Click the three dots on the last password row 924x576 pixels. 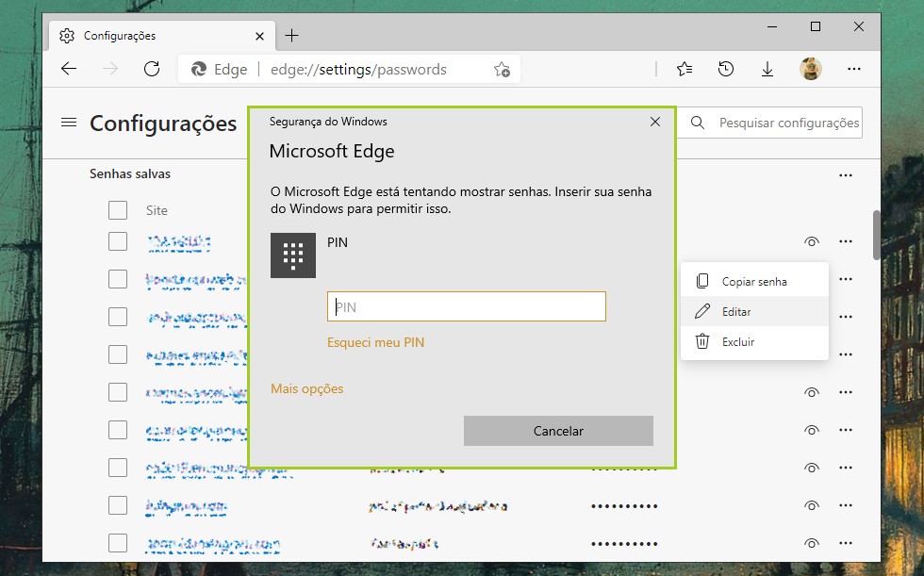[x=846, y=543]
